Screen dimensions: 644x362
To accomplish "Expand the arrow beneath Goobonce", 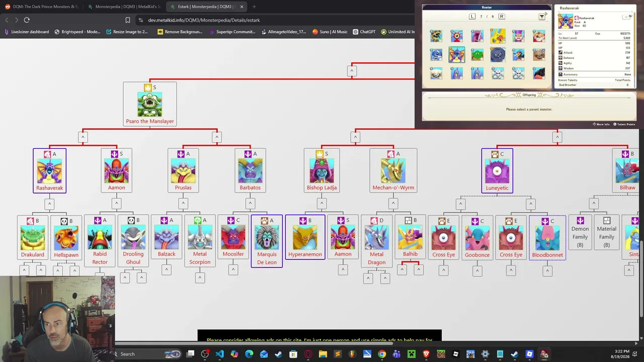I will point(477,271).
